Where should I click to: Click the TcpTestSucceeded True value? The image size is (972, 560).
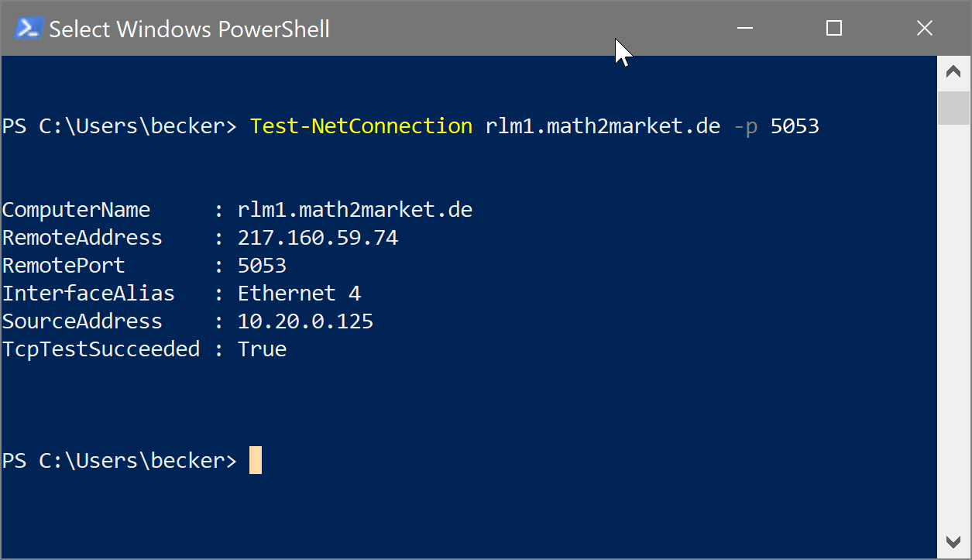(x=262, y=349)
